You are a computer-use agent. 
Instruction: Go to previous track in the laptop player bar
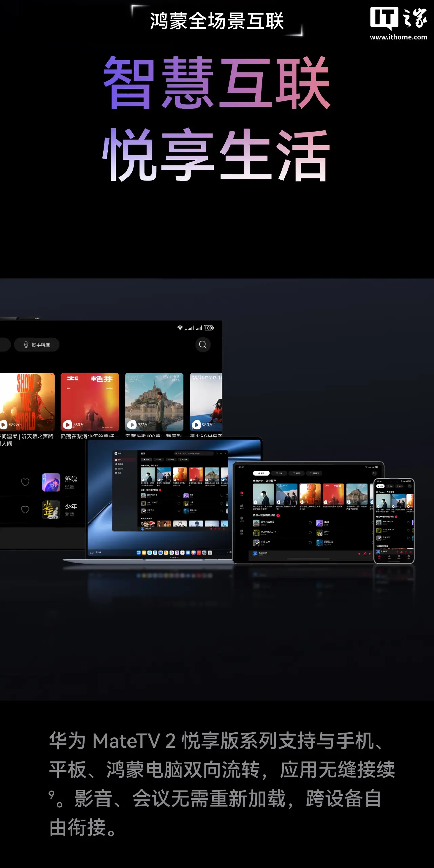211,529
